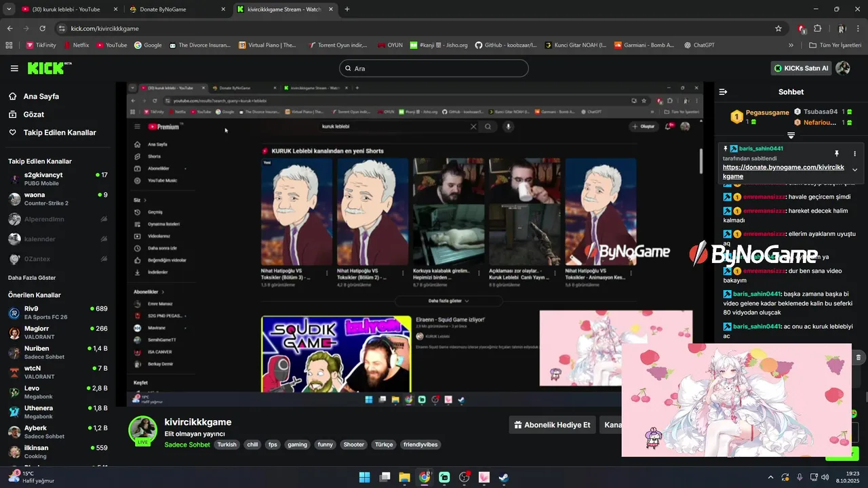Open the donate.bynogame.com pinned link
Image resolution: width=868 pixels, height=488 pixels.
[x=783, y=171]
